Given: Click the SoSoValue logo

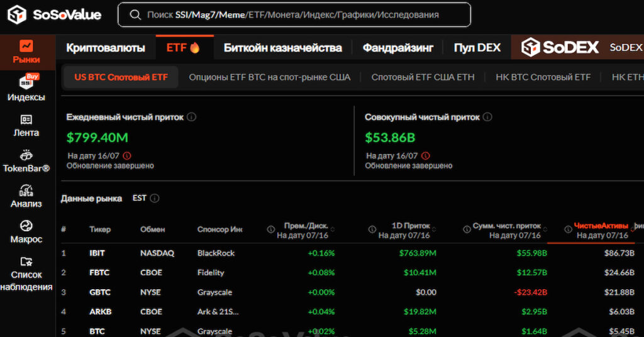Looking at the screenshot, I should pyautogui.click(x=54, y=15).
